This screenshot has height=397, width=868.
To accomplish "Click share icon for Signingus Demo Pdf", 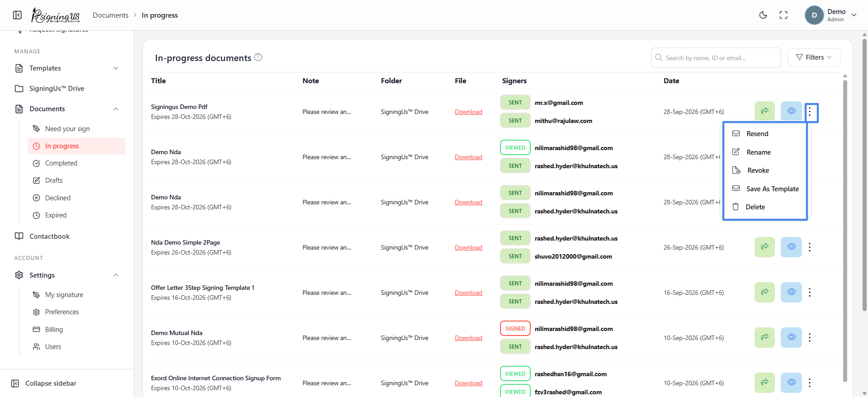I will (x=764, y=111).
